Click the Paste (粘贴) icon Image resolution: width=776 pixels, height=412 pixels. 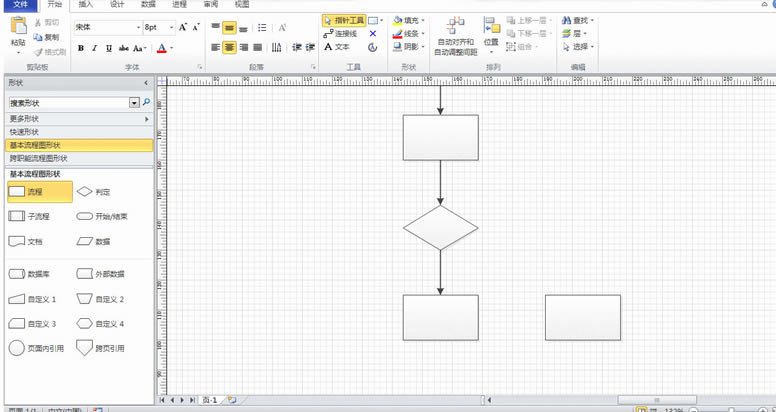click(19, 26)
